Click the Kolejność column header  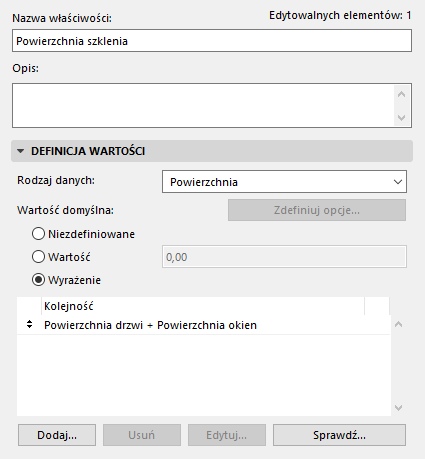203,306
